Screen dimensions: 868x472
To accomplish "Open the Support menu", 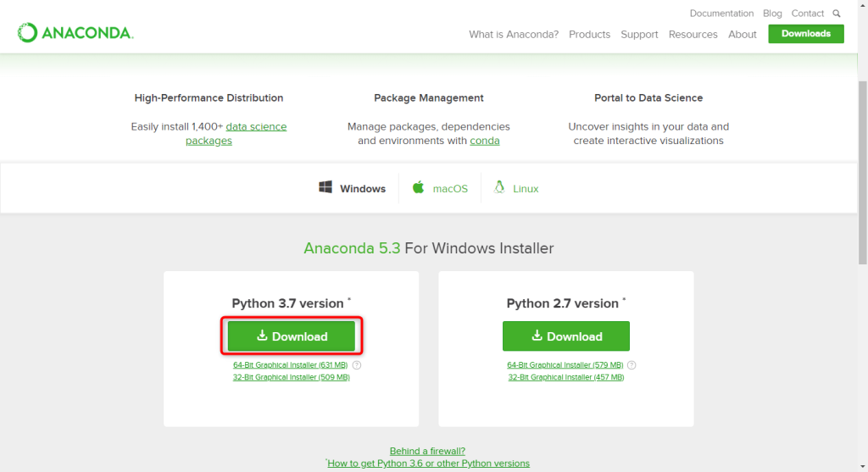I will (x=639, y=34).
